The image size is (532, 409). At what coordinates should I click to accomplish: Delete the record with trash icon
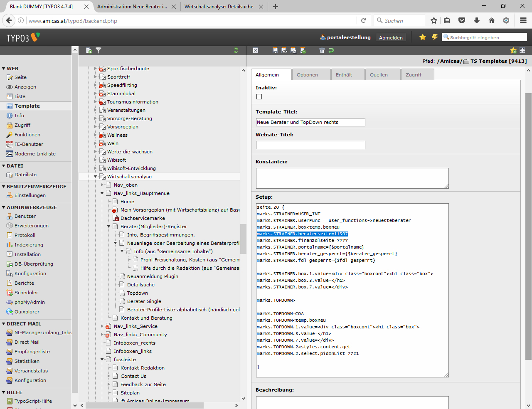322,50
